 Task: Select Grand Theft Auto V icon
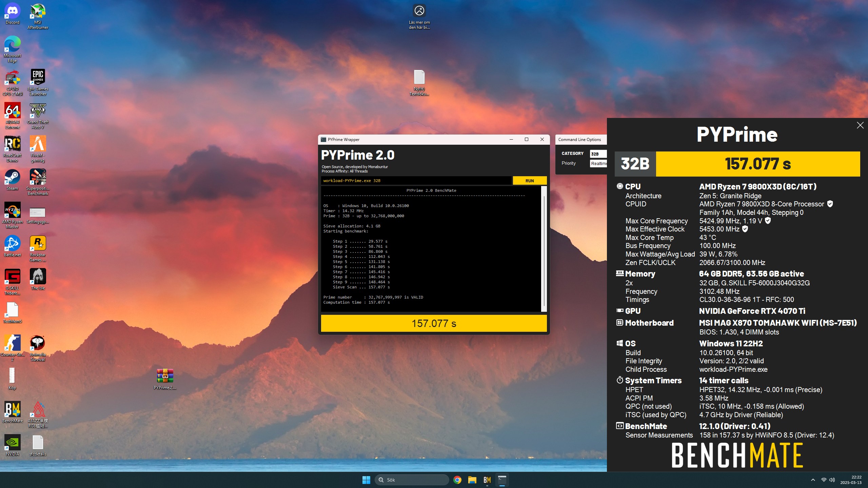[x=38, y=116]
